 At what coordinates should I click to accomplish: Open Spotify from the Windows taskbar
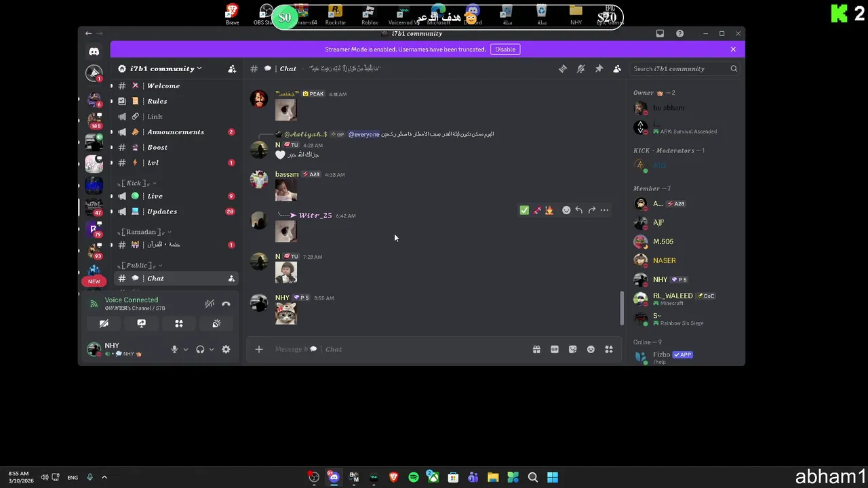click(x=414, y=477)
